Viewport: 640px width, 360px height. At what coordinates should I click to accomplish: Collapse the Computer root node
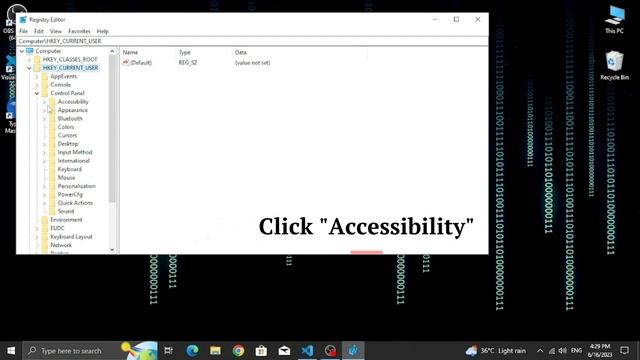pos(22,51)
